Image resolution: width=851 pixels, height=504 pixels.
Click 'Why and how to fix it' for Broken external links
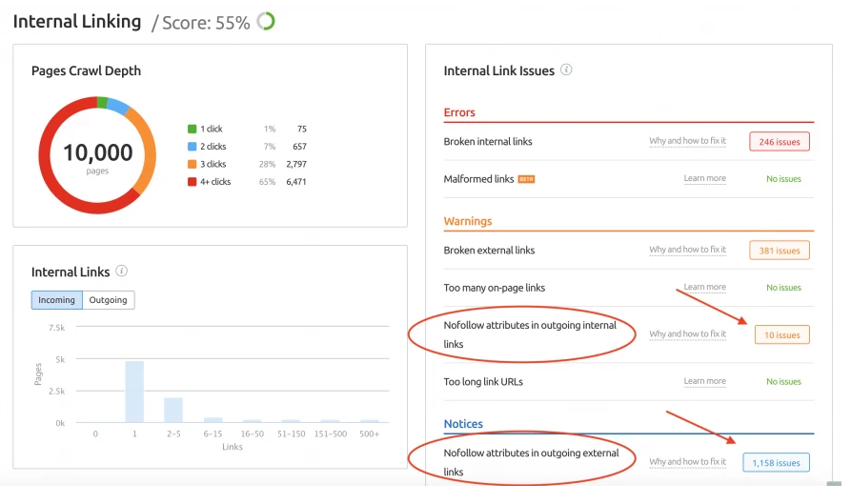(x=687, y=250)
